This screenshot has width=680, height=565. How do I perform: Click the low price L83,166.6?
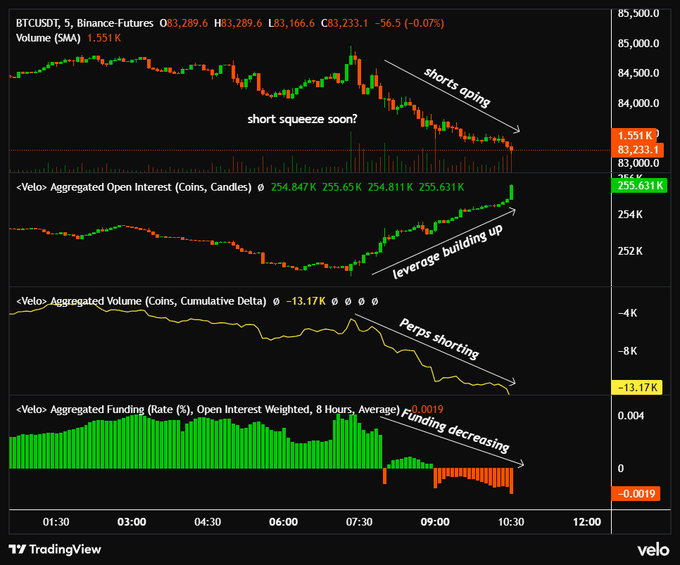point(291,23)
